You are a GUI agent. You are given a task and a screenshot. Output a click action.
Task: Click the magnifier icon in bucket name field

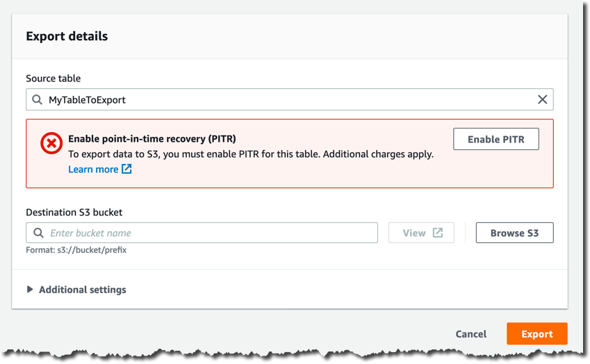(x=38, y=233)
